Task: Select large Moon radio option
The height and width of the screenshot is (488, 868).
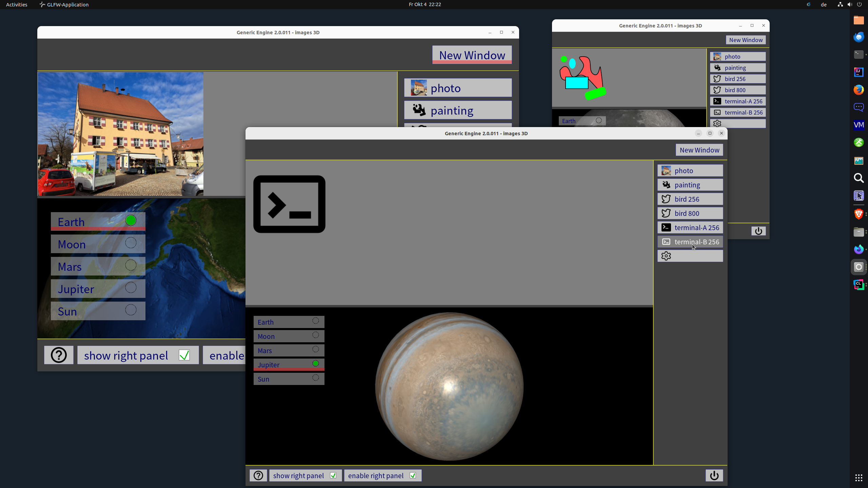Action: 131,243
